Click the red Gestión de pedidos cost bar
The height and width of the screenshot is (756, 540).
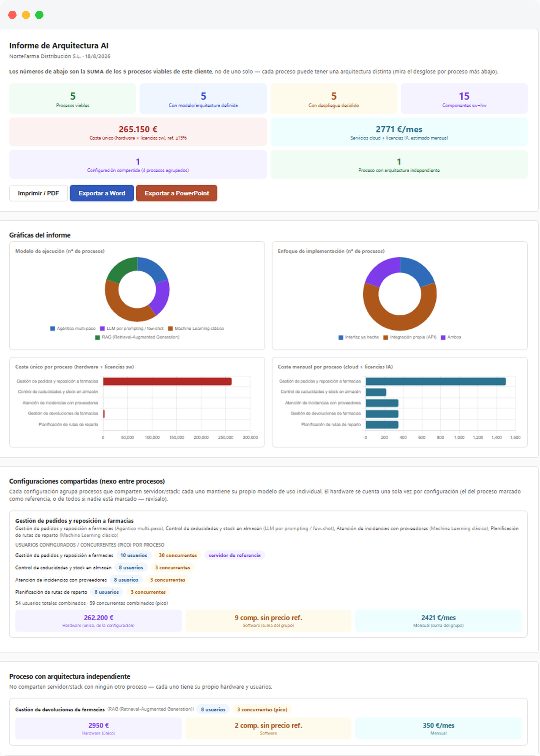(167, 381)
